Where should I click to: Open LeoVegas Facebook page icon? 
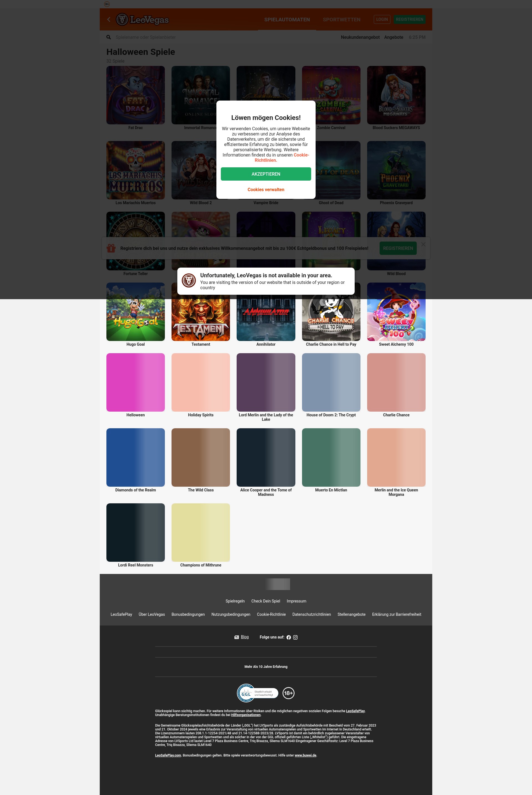click(289, 637)
